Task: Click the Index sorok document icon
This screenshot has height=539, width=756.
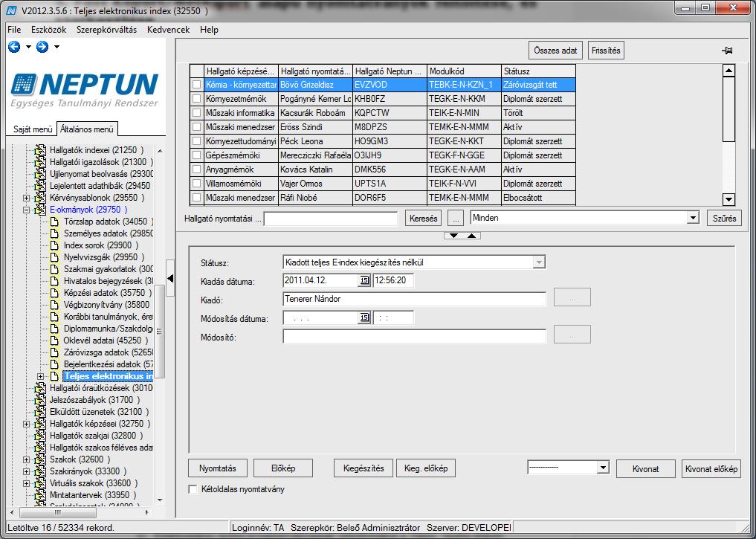Action: pos(54,245)
